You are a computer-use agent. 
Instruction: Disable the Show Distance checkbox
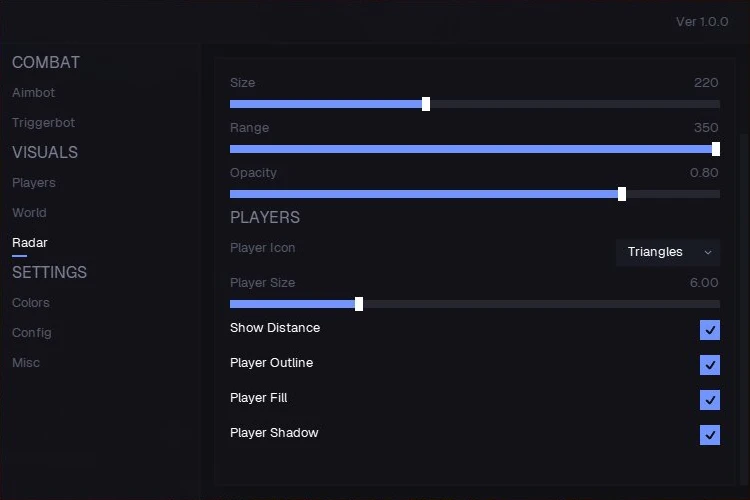click(x=710, y=330)
